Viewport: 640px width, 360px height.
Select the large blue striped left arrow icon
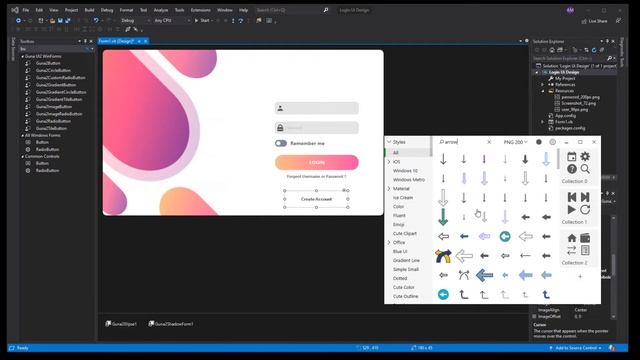[x=484, y=275]
